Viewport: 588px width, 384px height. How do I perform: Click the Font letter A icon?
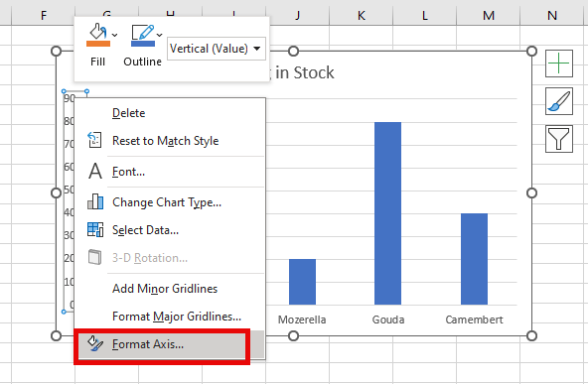tap(95, 171)
